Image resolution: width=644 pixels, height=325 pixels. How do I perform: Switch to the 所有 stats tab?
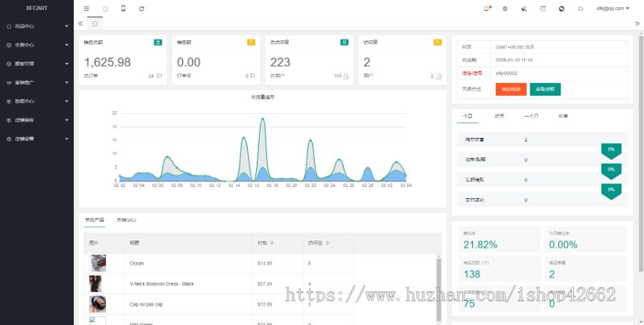click(x=563, y=116)
